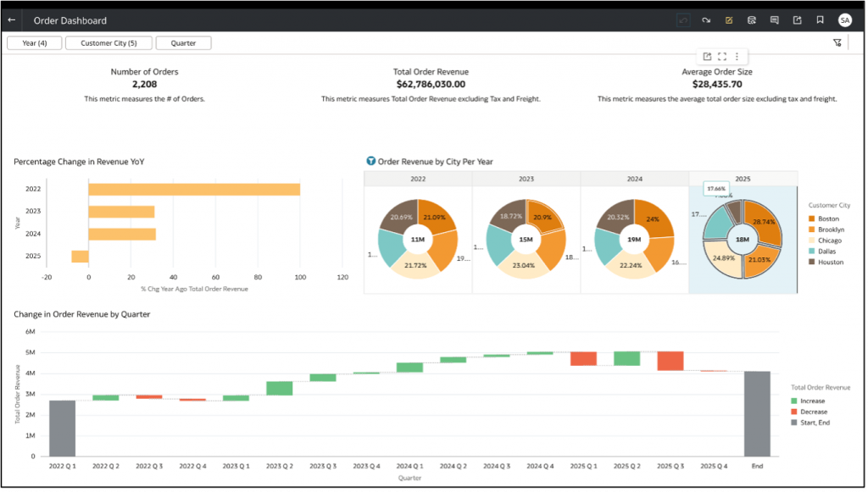Open the yellow edit pencil icon
Viewport: 868px width, 492px height.
[x=729, y=20]
